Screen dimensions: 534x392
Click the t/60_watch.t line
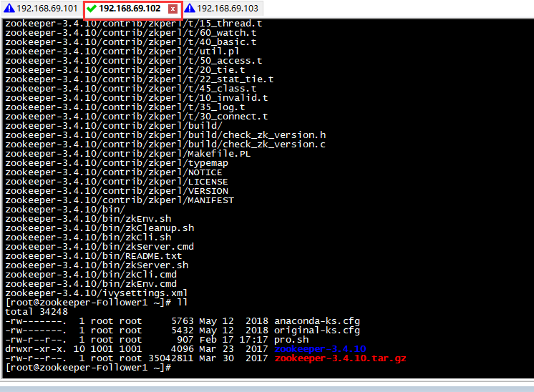coord(131,33)
